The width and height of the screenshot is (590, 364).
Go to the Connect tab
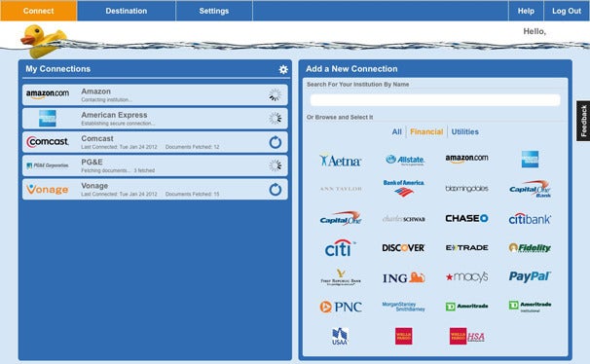(38, 11)
